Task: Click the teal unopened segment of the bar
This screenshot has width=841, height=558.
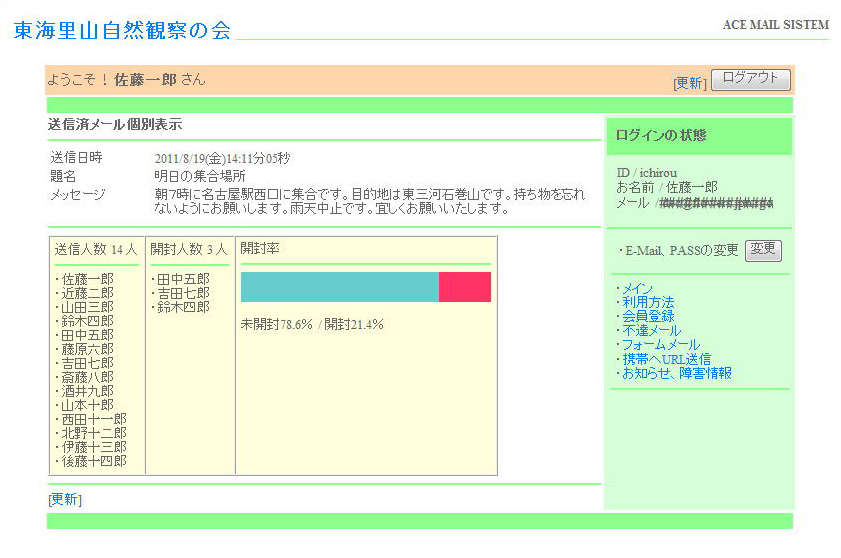Action: click(x=339, y=287)
